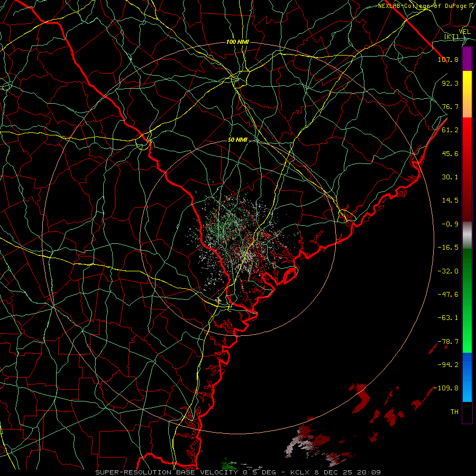Click the TH label on the scale
This screenshot has height=476, width=476.
(x=454, y=412)
